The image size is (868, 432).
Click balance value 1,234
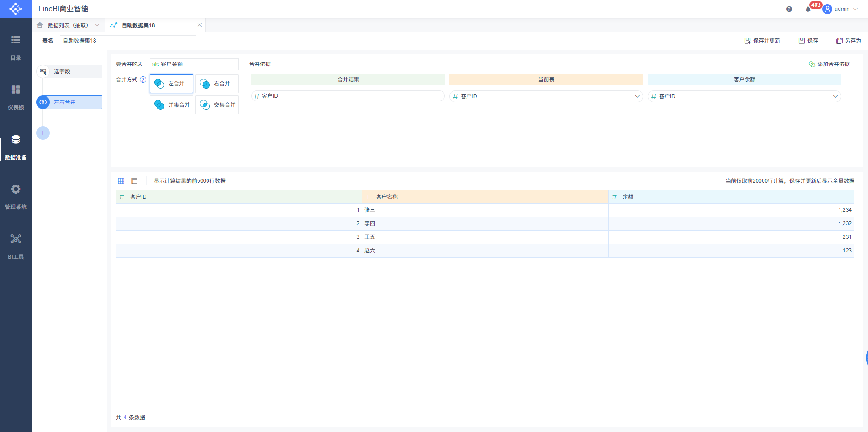[x=845, y=210]
